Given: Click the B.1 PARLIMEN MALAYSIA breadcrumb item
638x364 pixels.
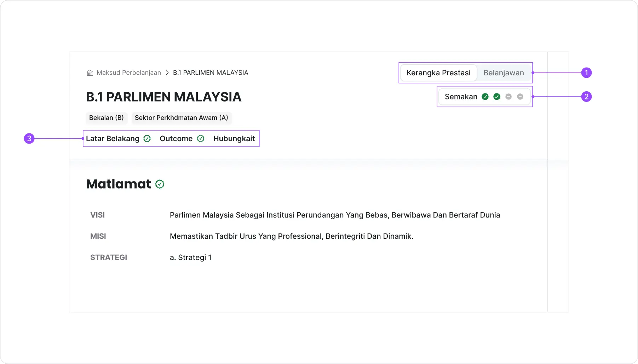Looking at the screenshot, I should coord(211,73).
